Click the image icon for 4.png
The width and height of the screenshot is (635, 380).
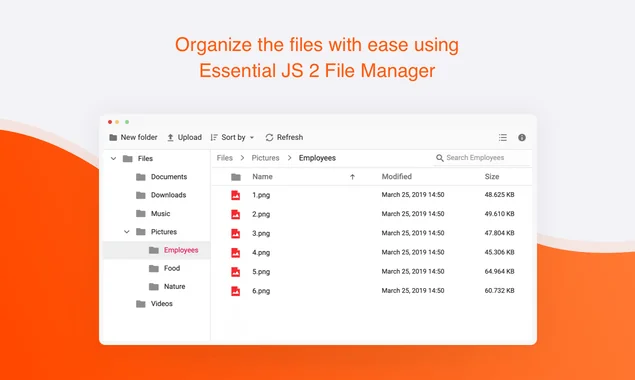[x=235, y=253]
